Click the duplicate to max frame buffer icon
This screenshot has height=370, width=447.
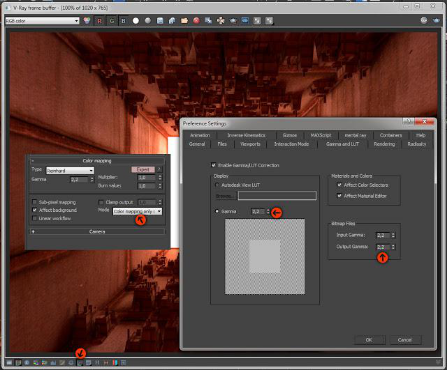point(208,21)
